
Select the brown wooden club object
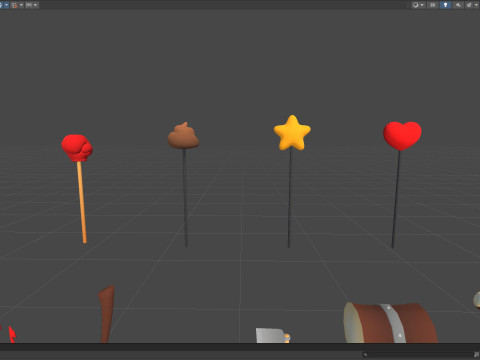(x=106, y=314)
